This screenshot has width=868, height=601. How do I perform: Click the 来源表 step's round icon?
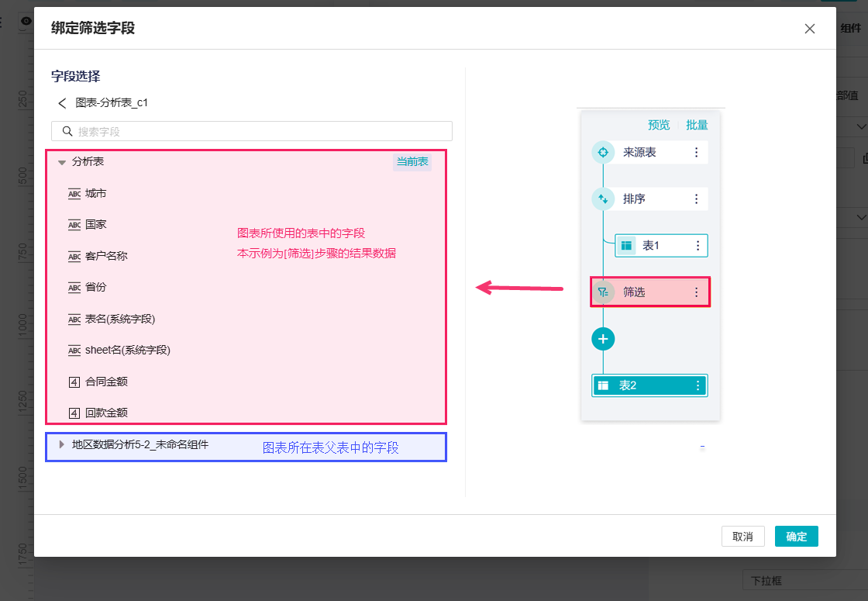tap(603, 152)
